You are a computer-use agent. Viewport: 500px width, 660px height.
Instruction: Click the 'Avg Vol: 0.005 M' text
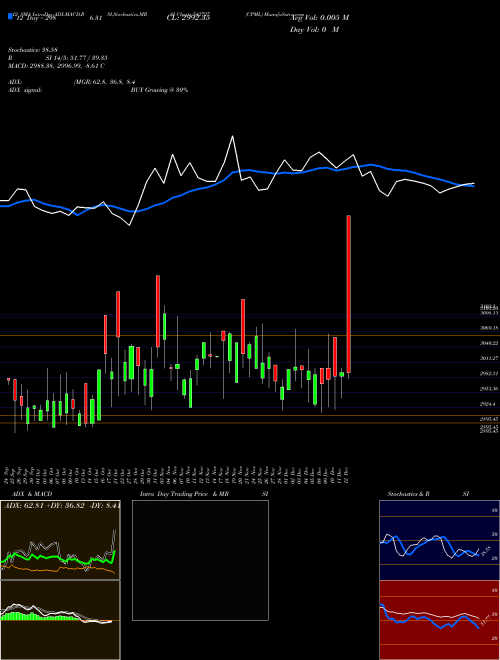pyautogui.click(x=319, y=18)
